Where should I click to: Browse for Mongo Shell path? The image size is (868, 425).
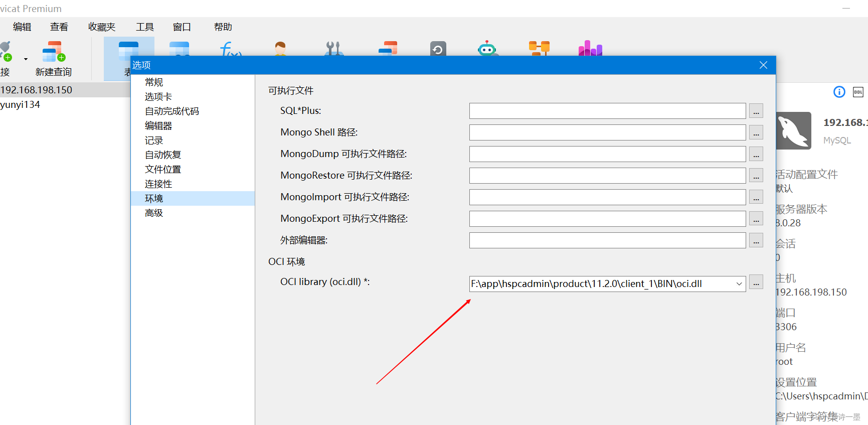[x=756, y=132]
